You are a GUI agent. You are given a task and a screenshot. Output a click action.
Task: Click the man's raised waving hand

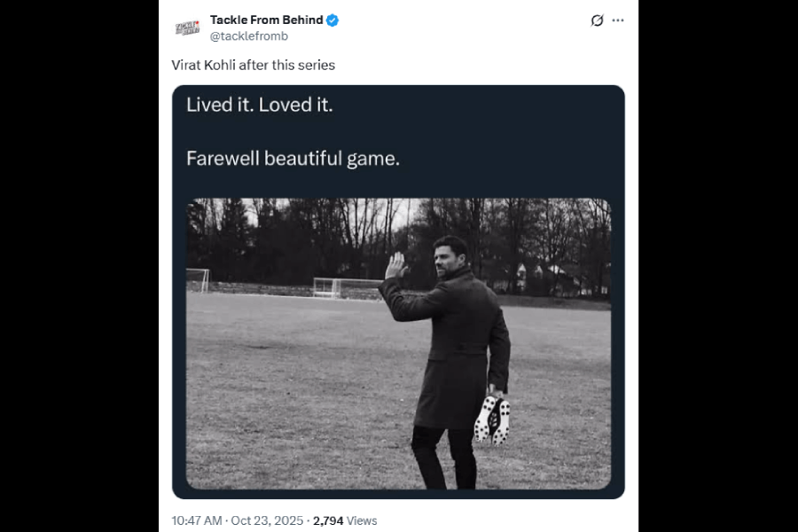point(395,265)
